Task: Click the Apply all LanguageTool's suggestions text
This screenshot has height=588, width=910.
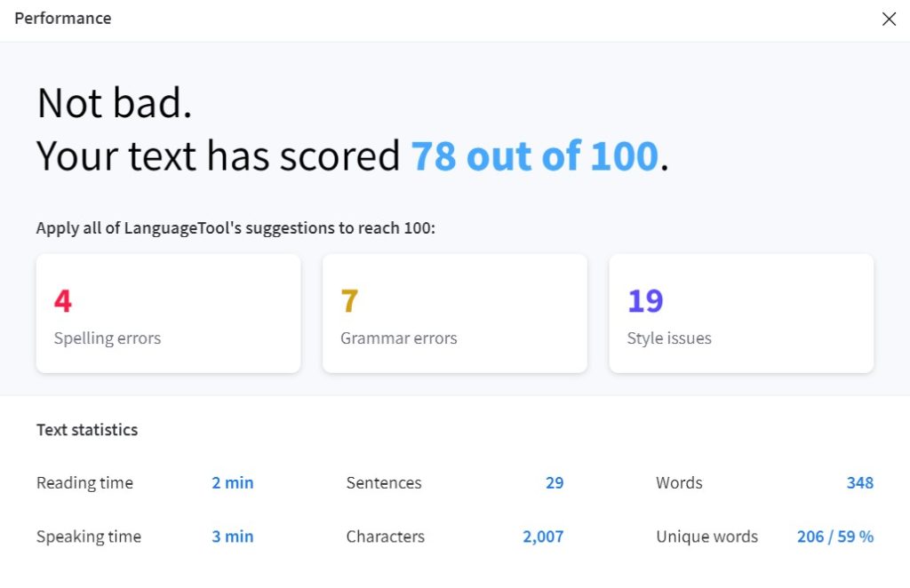Action: click(x=235, y=228)
